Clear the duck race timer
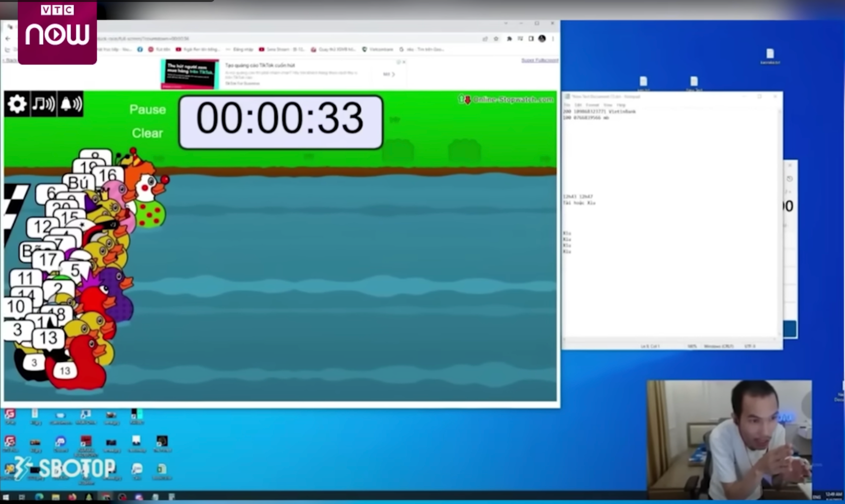Viewport: 845px width, 504px height. pos(148,133)
